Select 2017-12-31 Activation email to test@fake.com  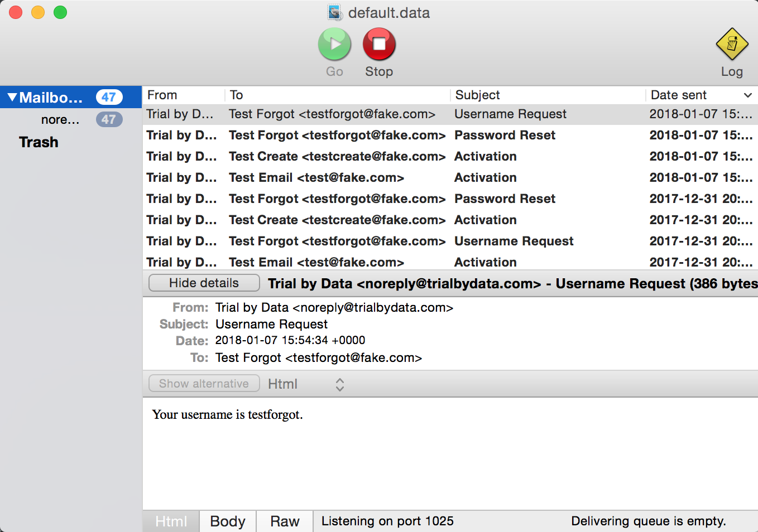pyautogui.click(x=450, y=262)
